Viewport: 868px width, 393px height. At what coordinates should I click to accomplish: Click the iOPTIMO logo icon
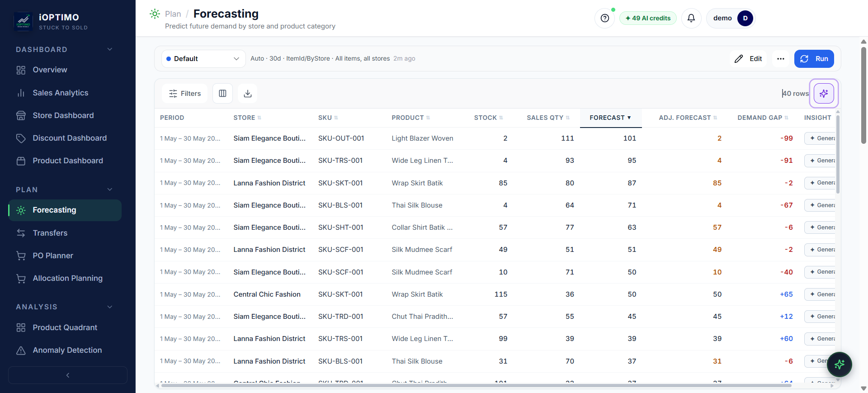click(23, 21)
